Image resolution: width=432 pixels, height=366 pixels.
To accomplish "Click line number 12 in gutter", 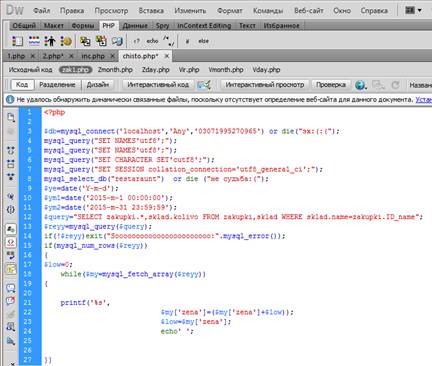I will coord(28,217).
